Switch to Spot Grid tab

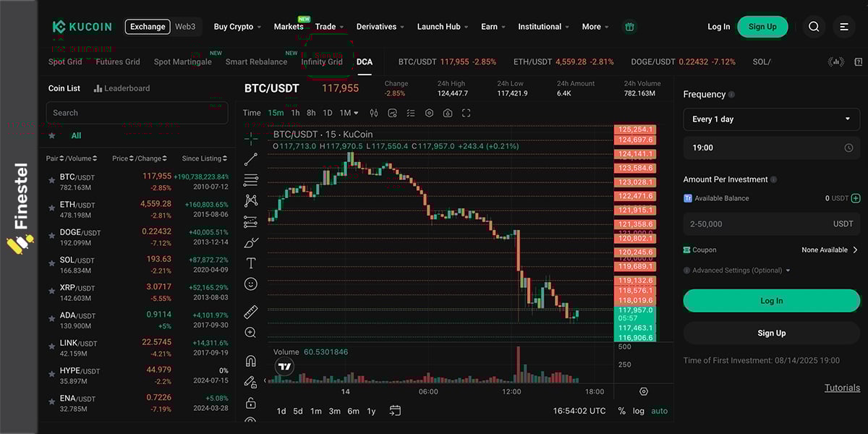pos(65,62)
